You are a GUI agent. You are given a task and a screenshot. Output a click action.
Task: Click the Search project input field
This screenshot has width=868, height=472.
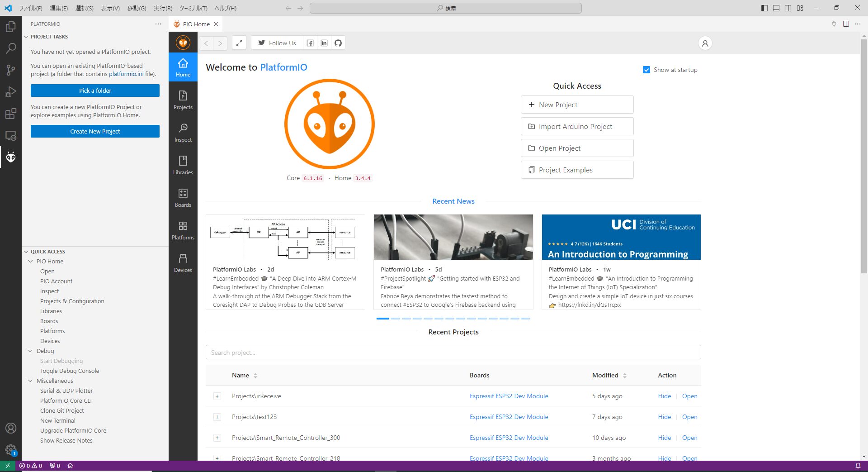click(x=453, y=353)
